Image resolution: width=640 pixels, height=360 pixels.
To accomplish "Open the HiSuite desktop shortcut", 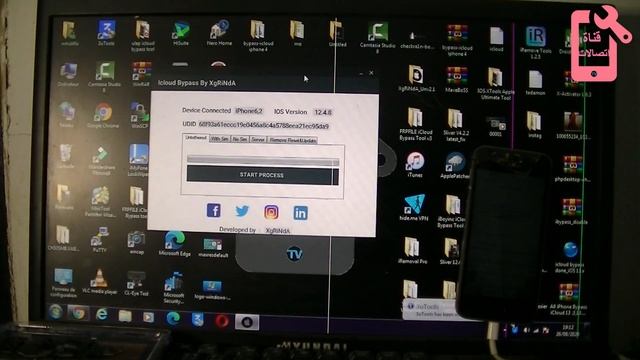I will click(181, 33).
